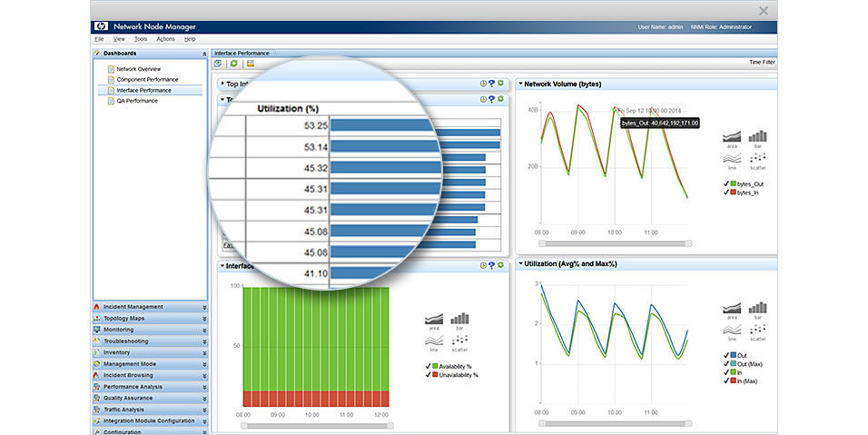Close the window with the X
Viewport: 868px width, 435px height.
764,11
